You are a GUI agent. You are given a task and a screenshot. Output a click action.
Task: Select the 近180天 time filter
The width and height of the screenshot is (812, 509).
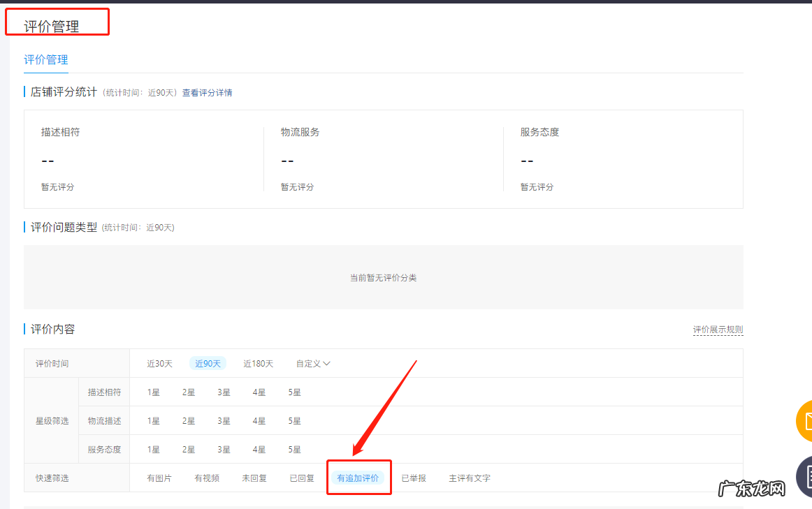[259, 363]
